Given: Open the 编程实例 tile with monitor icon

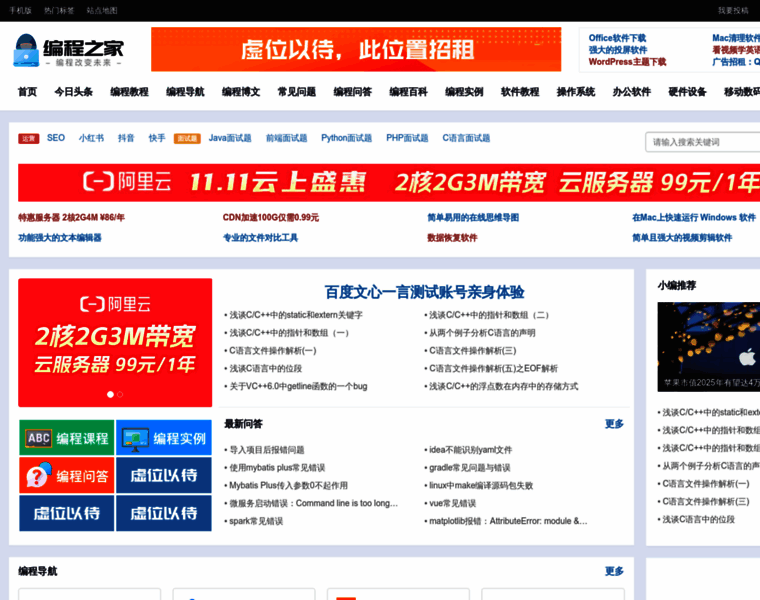Looking at the screenshot, I should tap(164, 438).
